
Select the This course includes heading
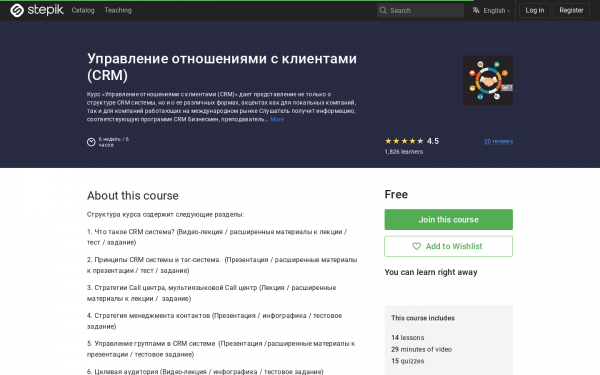pyautogui.click(x=423, y=318)
